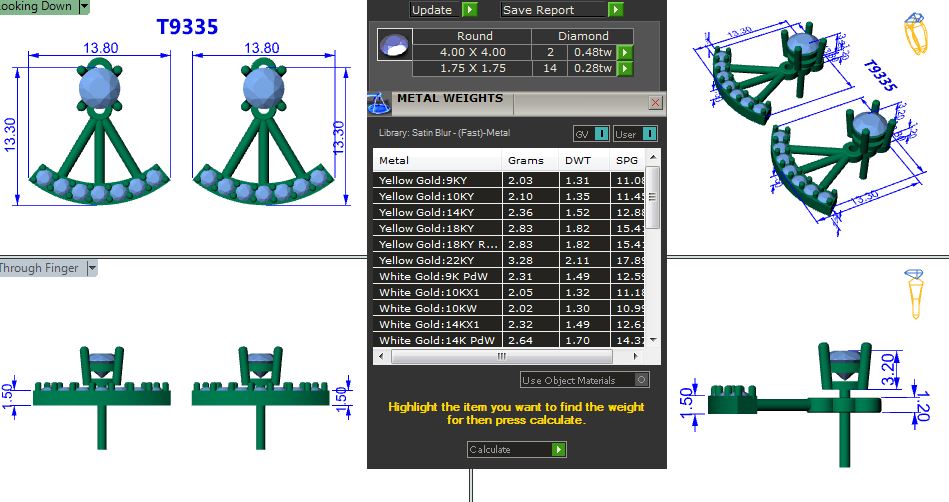Click the horizontal scrollbar of metal table
The width and height of the screenshot is (949, 502).
[503, 356]
